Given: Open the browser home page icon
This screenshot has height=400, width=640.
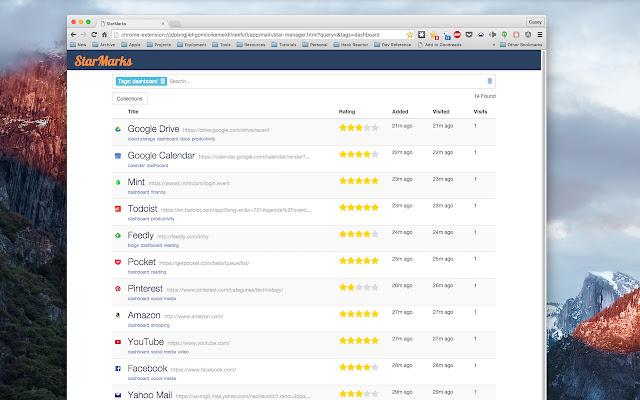Looking at the screenshot, I should (x=104, y=35).
